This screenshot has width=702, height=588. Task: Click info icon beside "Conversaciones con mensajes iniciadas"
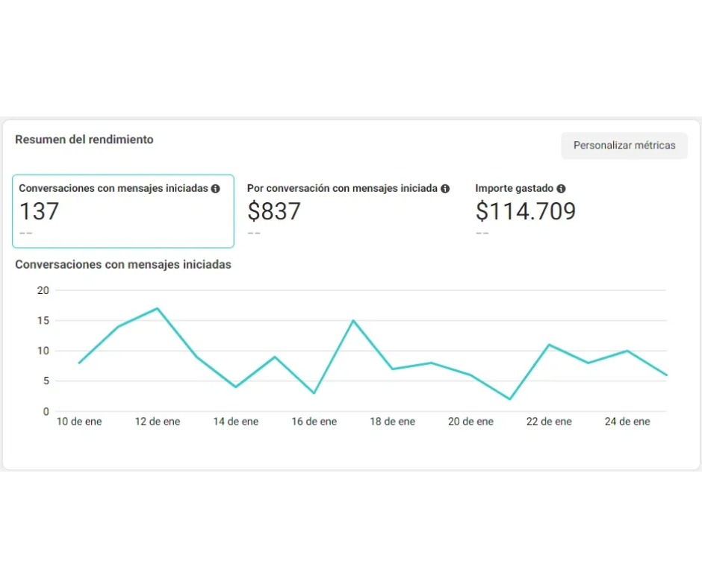tap(215, 189)
